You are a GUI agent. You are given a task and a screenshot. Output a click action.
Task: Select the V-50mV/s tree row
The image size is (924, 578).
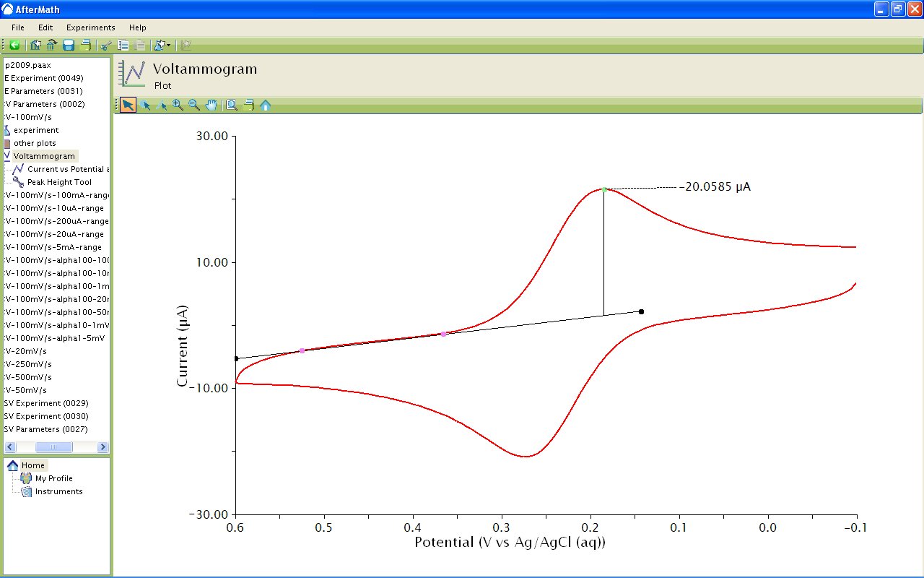click(x=25, y=390)
